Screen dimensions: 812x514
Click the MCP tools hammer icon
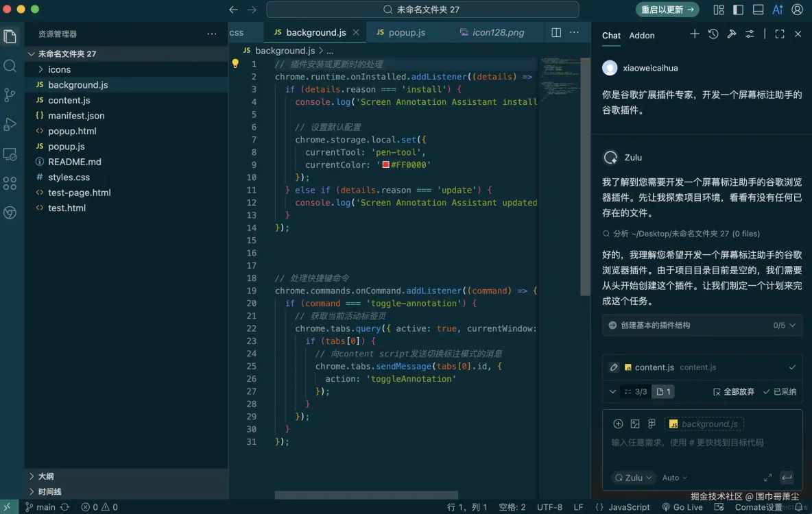(x=731, y=34)
